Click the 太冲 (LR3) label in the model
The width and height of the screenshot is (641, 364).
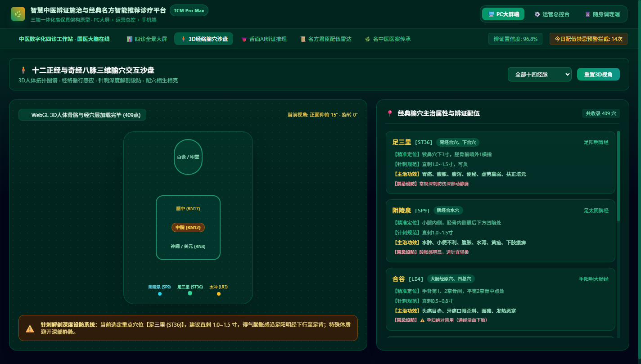pos(219,287)
